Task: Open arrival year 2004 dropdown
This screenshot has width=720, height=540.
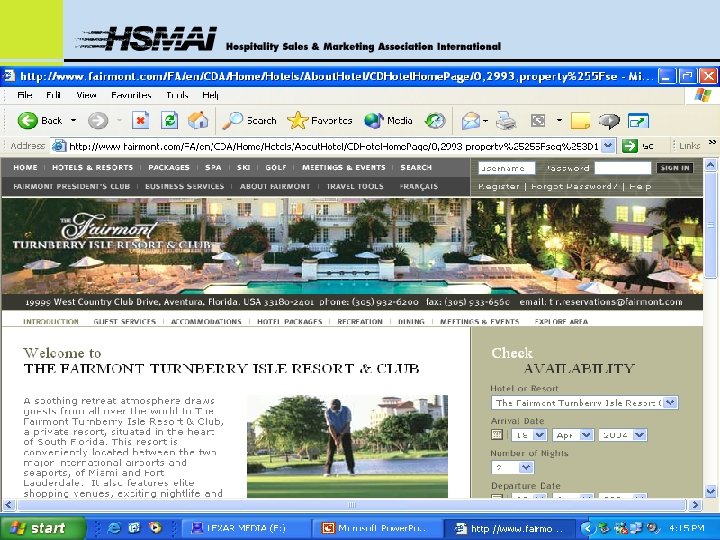Action: [623, 434]
